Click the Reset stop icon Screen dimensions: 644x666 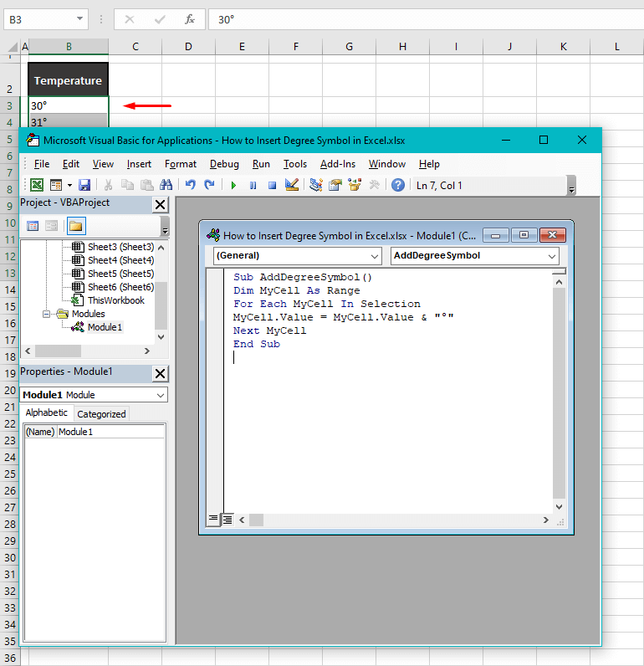272,185
